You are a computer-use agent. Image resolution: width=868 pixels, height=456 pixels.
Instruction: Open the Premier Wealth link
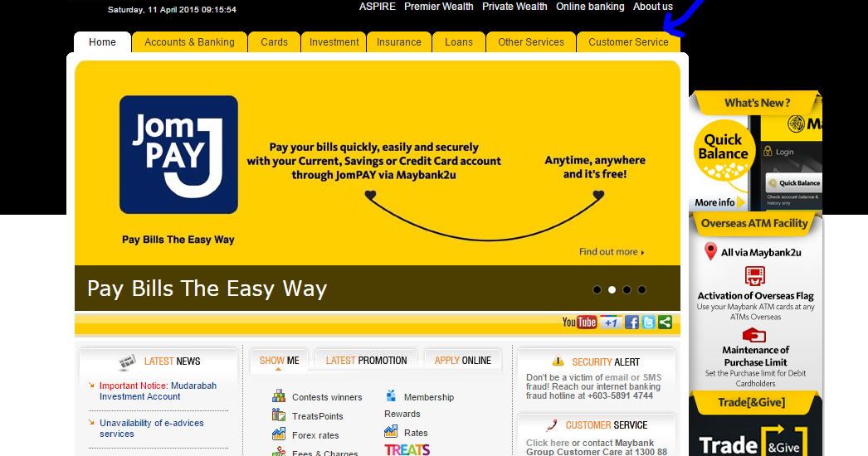pos(438,7)
